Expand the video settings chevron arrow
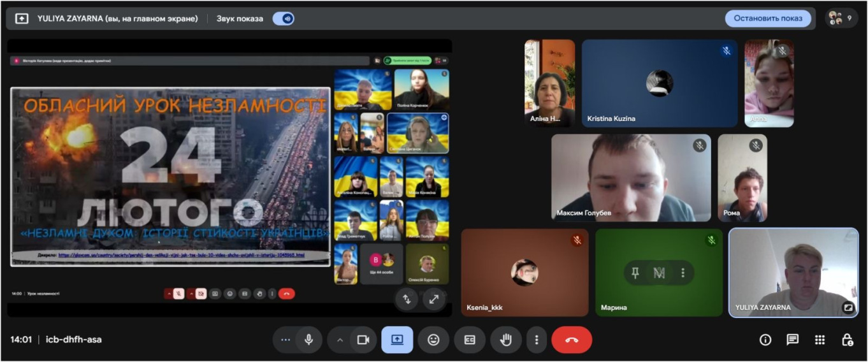This screenshot has width=868, height=362. 340,340
